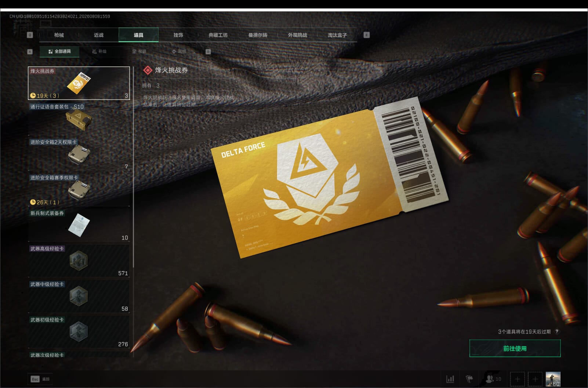Select the 烽火挑战券 item card
Image resolution: width=588 pixels, height=388 pixels.
coord(79,83)
